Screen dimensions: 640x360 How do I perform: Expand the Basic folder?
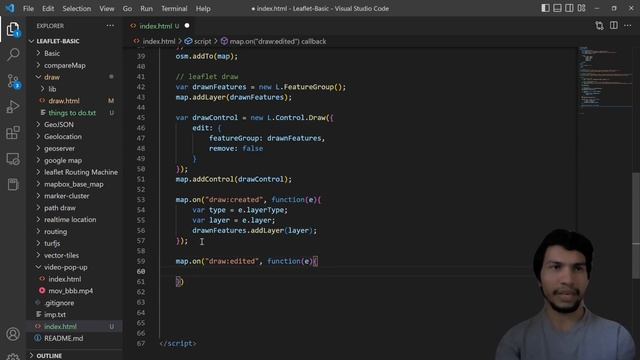point(52,53)
